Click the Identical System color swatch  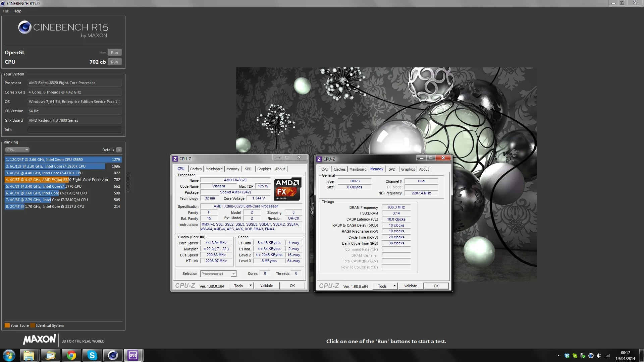pos(33,325)
